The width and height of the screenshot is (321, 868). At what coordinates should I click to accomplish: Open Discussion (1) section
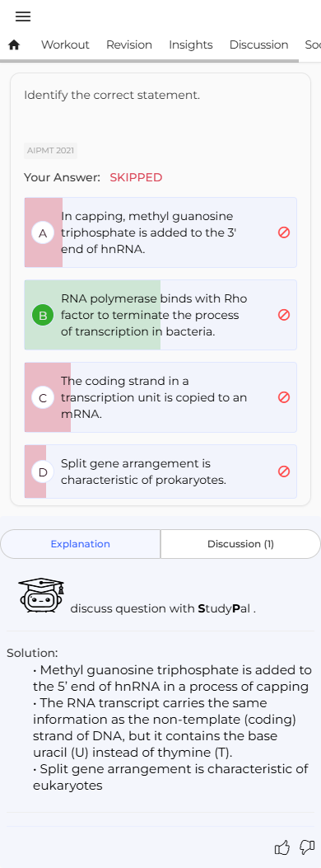(240, 544)
